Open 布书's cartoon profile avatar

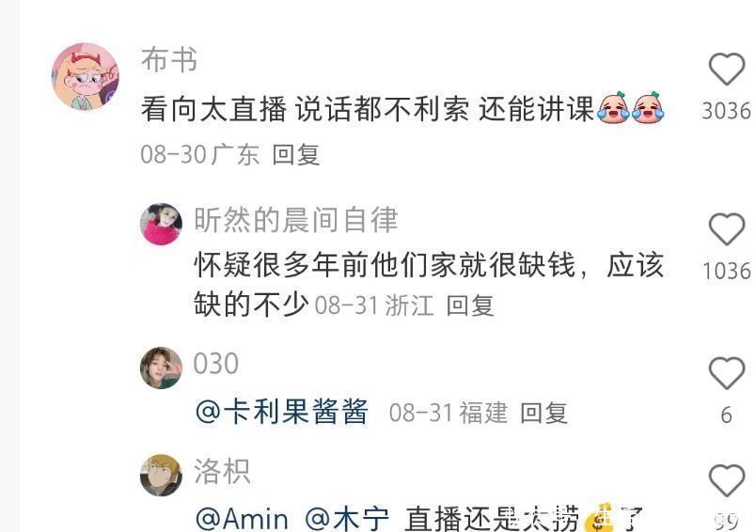[86, 77]
